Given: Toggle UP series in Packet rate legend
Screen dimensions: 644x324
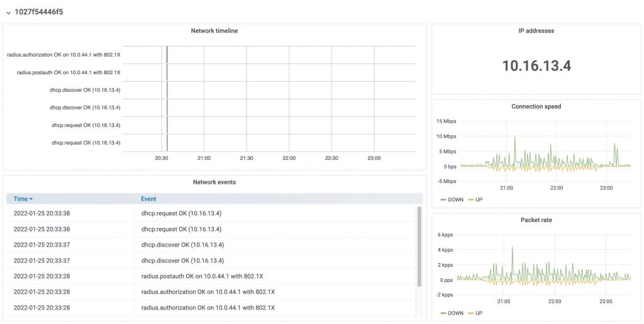Looking at the screenshot, I should [x=475, y=313].
